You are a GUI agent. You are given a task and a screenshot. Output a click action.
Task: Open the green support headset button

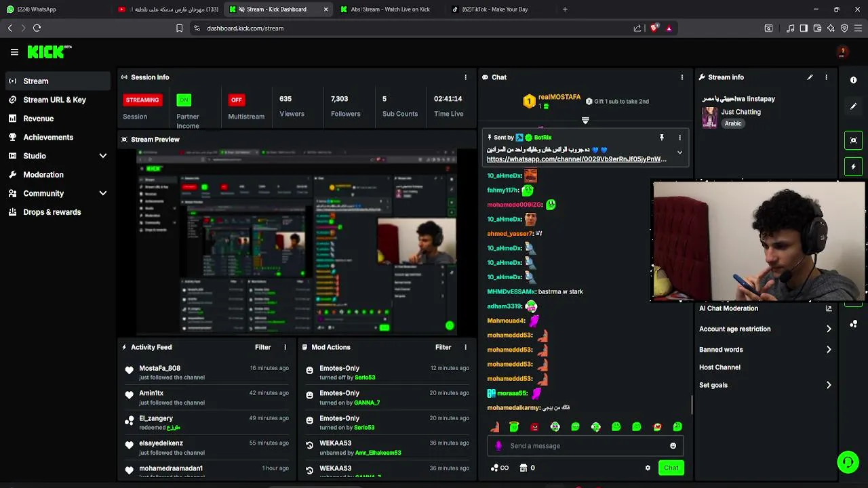click(x=848, y=462)
